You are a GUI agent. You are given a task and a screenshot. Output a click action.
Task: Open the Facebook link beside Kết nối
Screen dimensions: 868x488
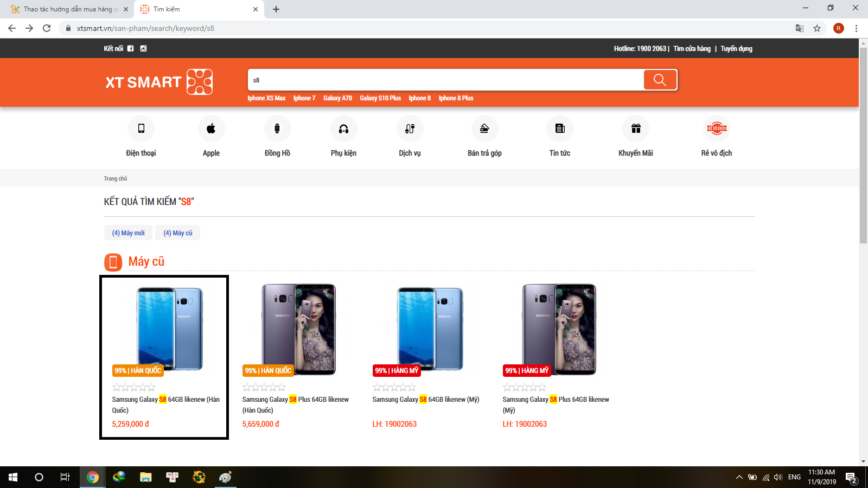coord(130,49)
